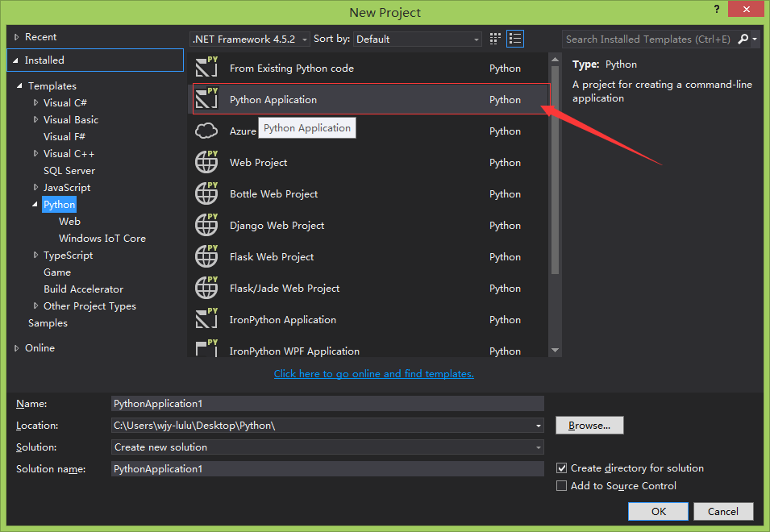Select the Flask Web Project text
The image size is (770, 532).
(272, 256)
